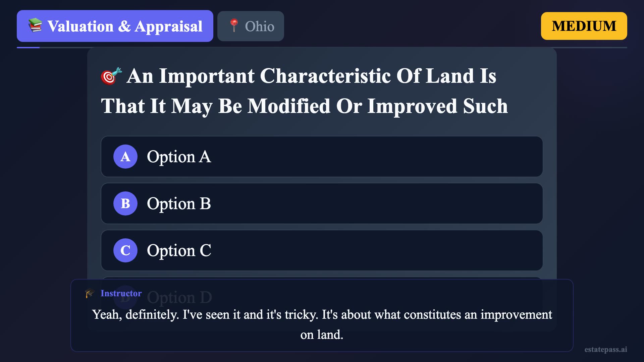Click the quiz progress bar under the tabs
This screenshot has height=362, width=644.
point(322,48)
